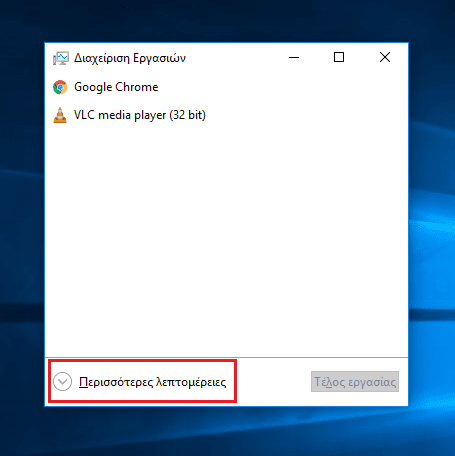
Task: Select the Google Chrome entry text
Action: 116,87
